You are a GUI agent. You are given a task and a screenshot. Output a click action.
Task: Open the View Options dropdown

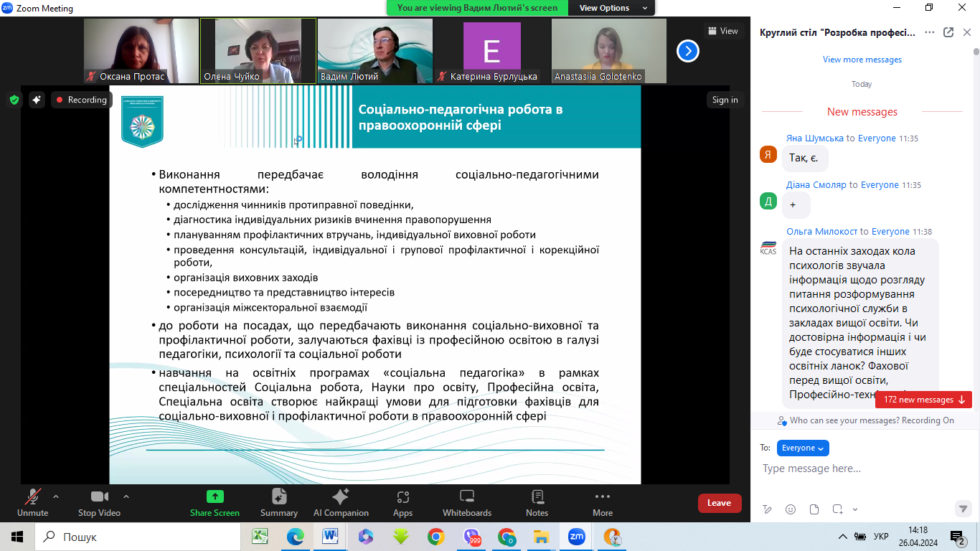click(x=613, y=8)
